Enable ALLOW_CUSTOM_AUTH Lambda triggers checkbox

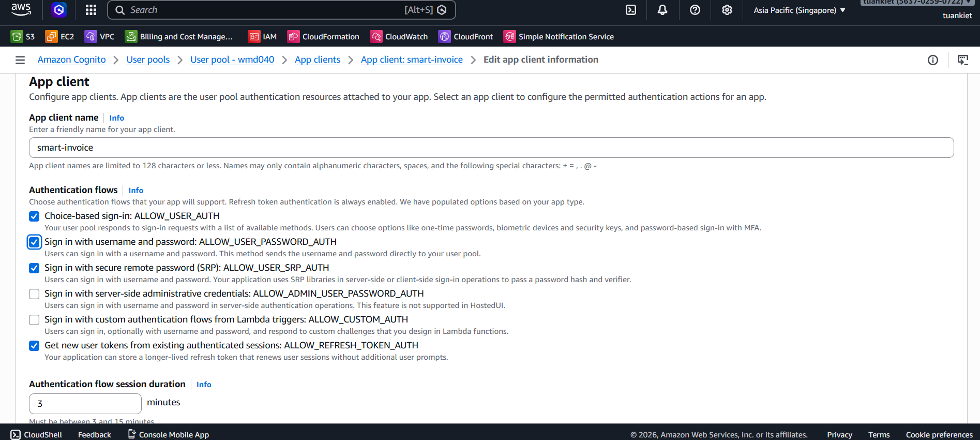pyautogui.click(x=34, y=320)
